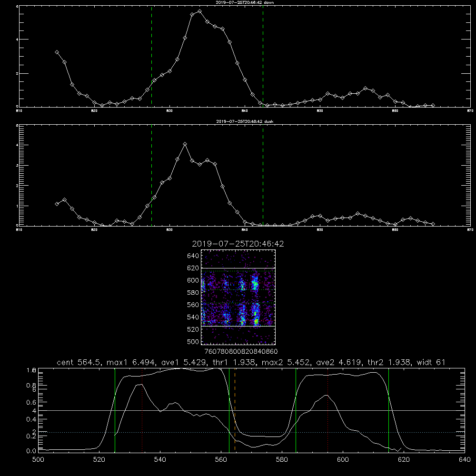Click the green vertical line near 615 in bottom plot
The image size is (476, 476).
click(388, 410)
